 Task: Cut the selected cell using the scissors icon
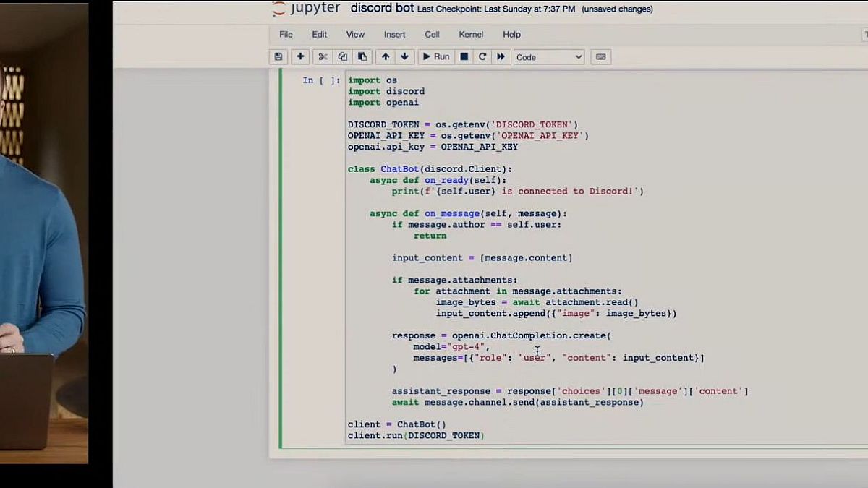323,56
